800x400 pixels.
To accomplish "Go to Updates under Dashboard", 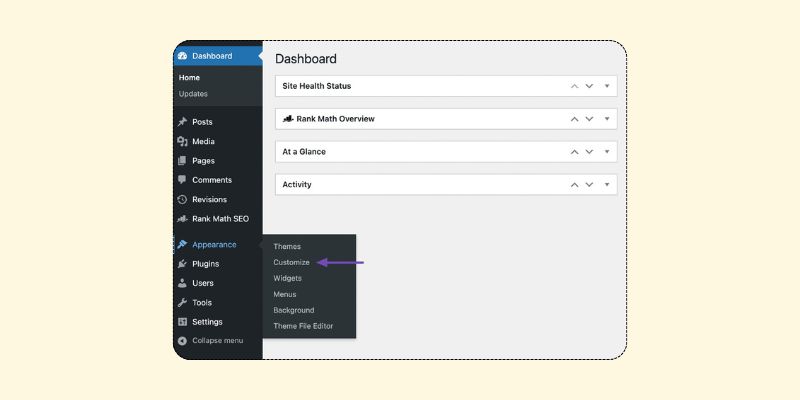I will coord(193,94).
